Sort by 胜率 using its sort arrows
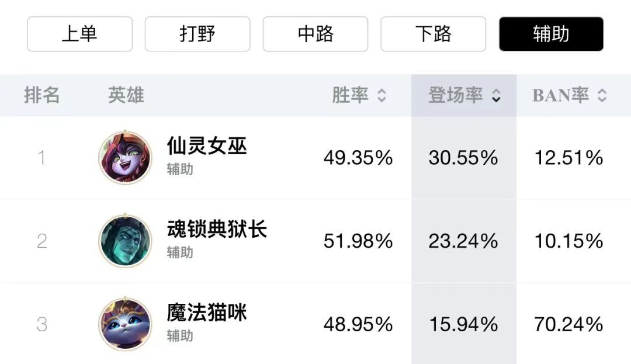This screenshot has height=364, width=631. click(x=382, y=95)
